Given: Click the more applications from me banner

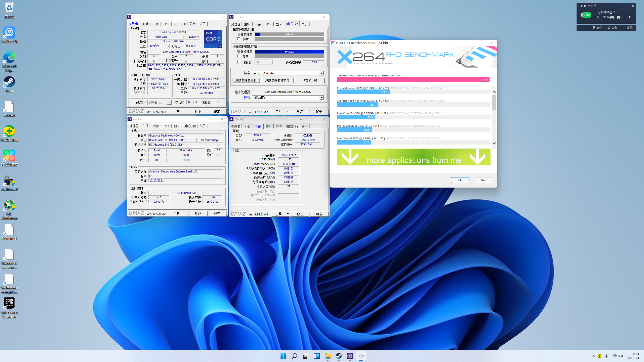Looking at the screenshot, I should tap(414, 157).
